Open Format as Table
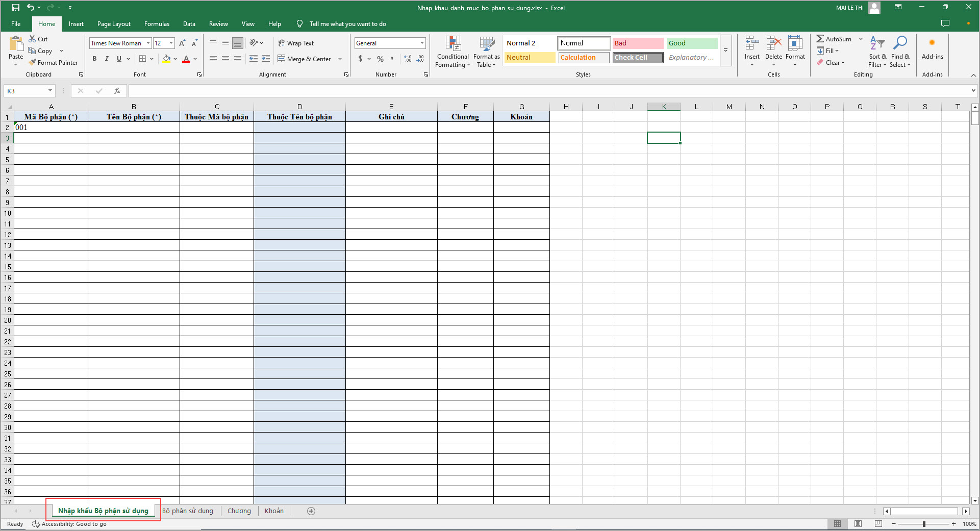This screenshot has height=531, width=980. (x=487, y=52)
